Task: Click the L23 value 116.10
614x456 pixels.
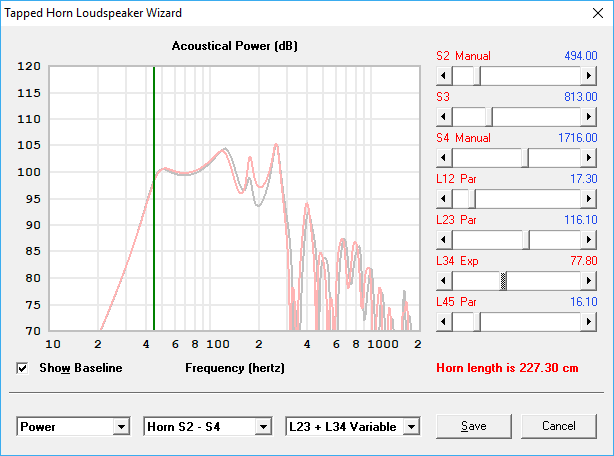Action: tap(581, 220)
